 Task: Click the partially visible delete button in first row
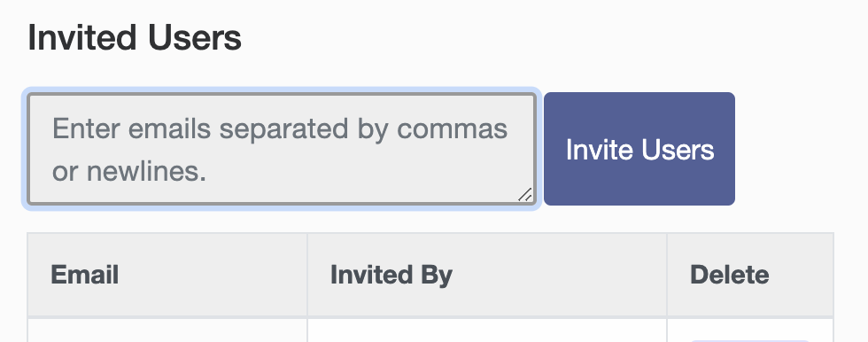pos(750,341)
